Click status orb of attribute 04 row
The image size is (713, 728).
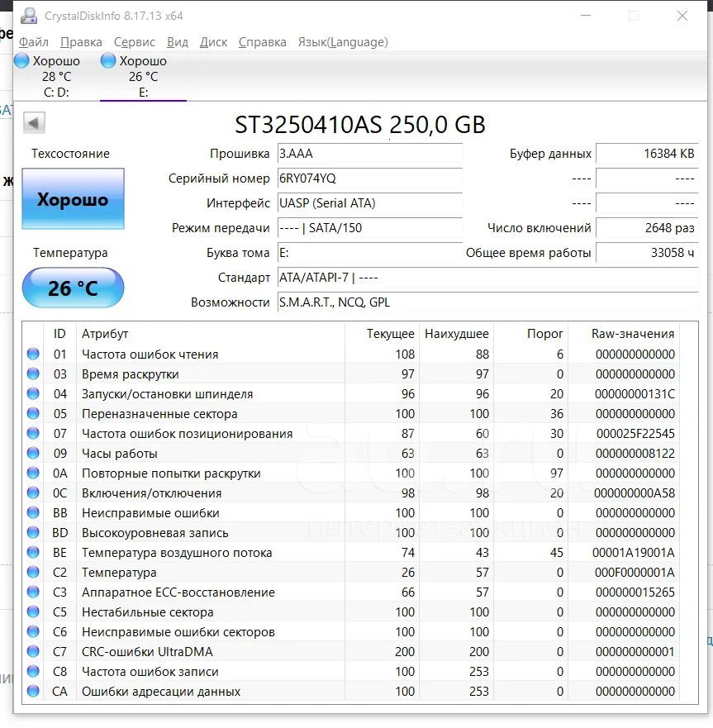(x=33, y=393)
